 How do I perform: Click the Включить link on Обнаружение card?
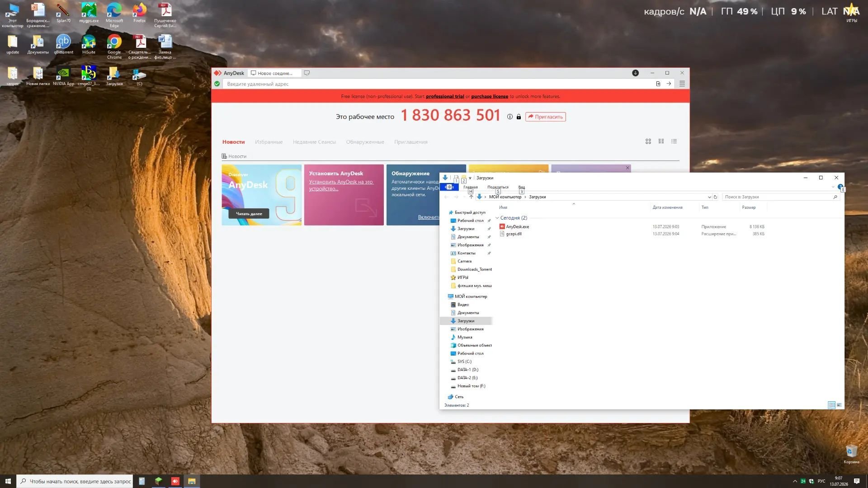click(x=428, y=217)
